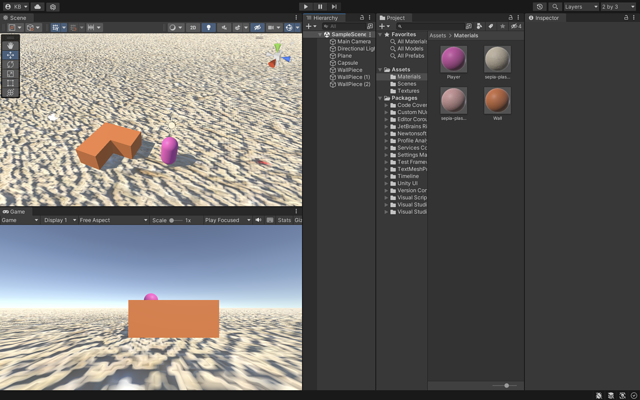Lock the Hierarchy panel
The image size is (640, 400).
click(x=362, y=18)
